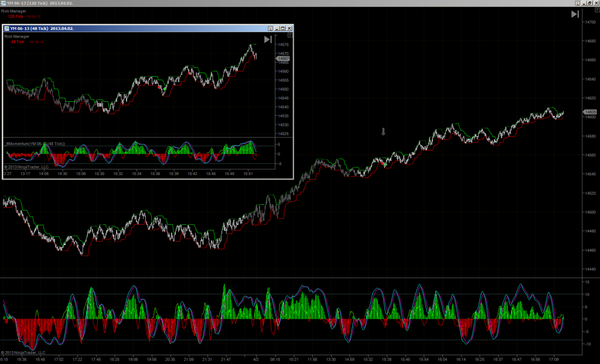Click the 14700 price label on the 120 Tick axis

(x=591, y=22)
